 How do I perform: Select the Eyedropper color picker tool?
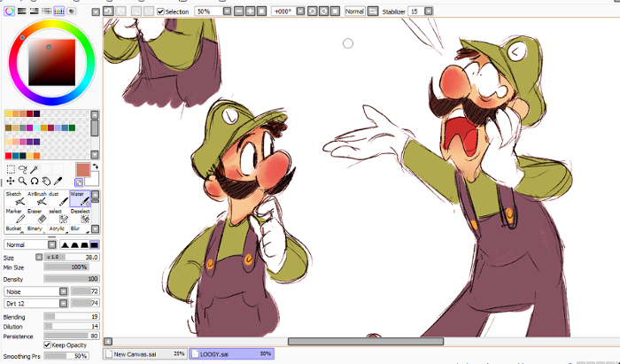(58, 182)
